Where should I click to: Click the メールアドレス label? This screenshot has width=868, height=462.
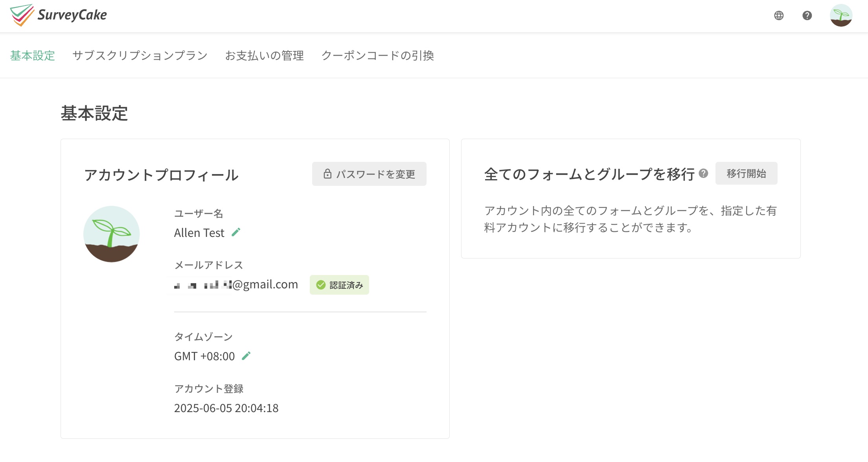(209, 265)
